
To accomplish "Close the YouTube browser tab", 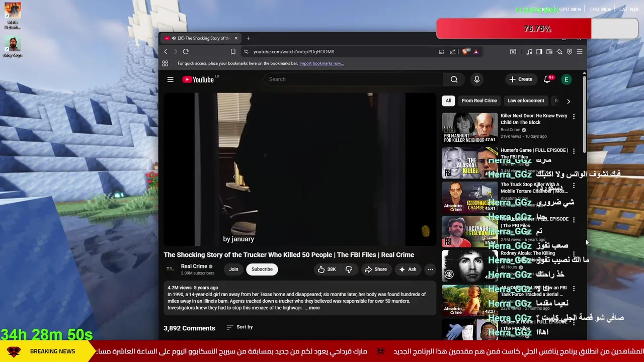I will [x=236, y=38].
